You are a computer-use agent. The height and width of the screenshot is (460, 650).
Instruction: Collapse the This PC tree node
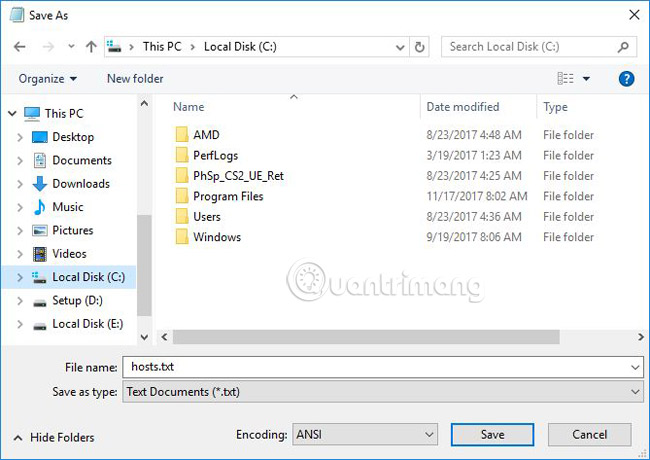pos(12,113)
